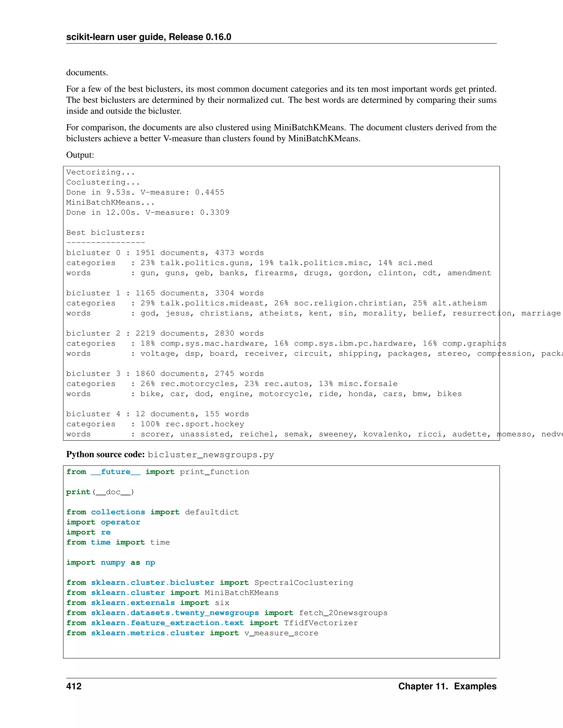Image resolution: width=563 pixels, height=728 pixels.
Task: Click the 'SpectralCoclustering' import line
Action: (x=209, y=583)
